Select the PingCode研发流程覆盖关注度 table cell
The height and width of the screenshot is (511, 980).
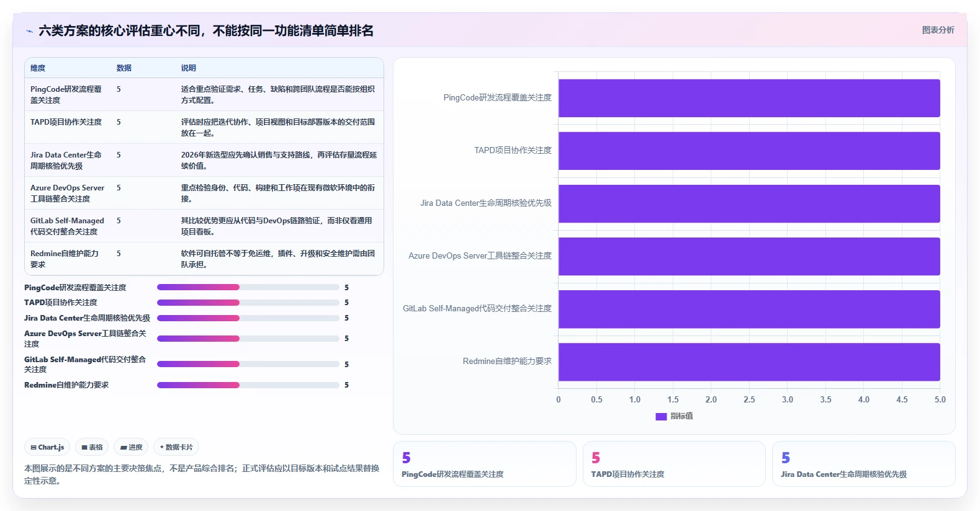coord(66,95)
